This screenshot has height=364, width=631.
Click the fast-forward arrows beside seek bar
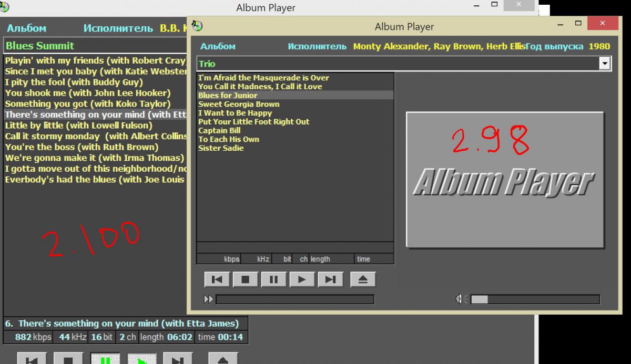[209, 299]
